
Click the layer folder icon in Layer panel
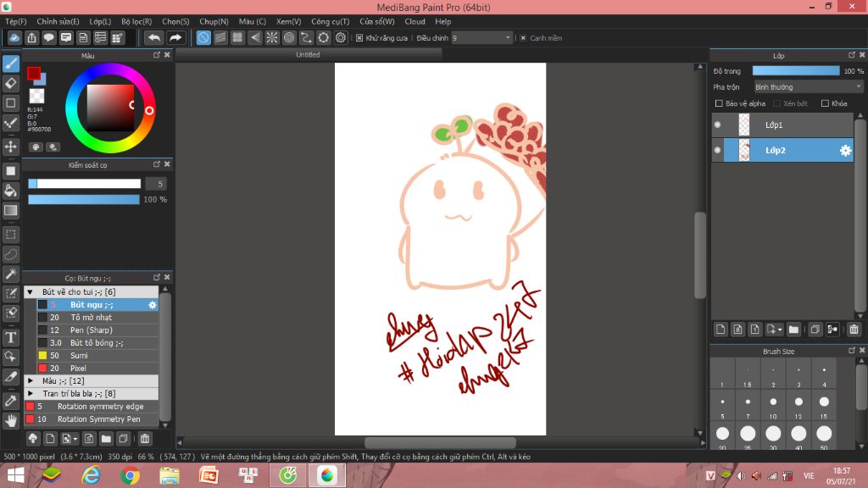pyautogui.click(x=793, y=330)
